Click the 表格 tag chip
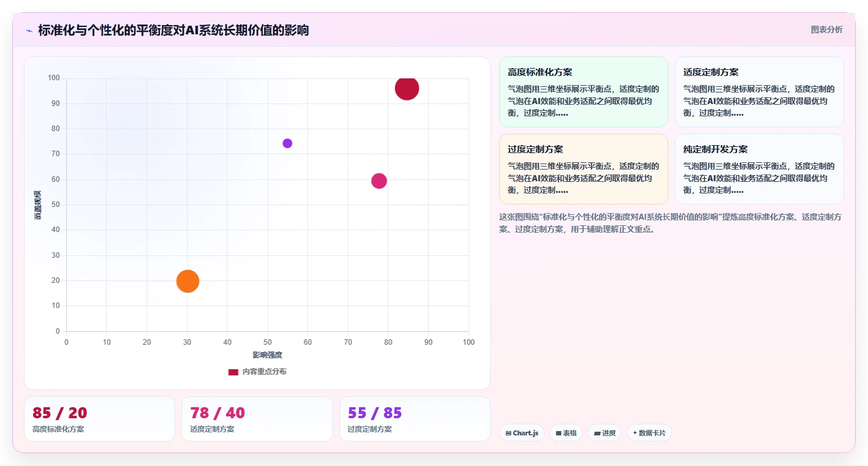 tap(566, 433)
